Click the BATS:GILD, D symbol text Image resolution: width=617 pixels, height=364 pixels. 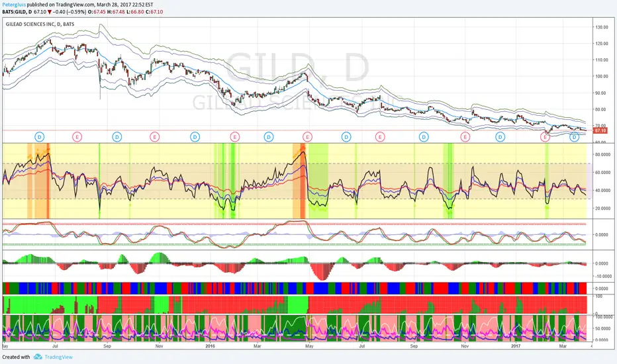(17, 12)
